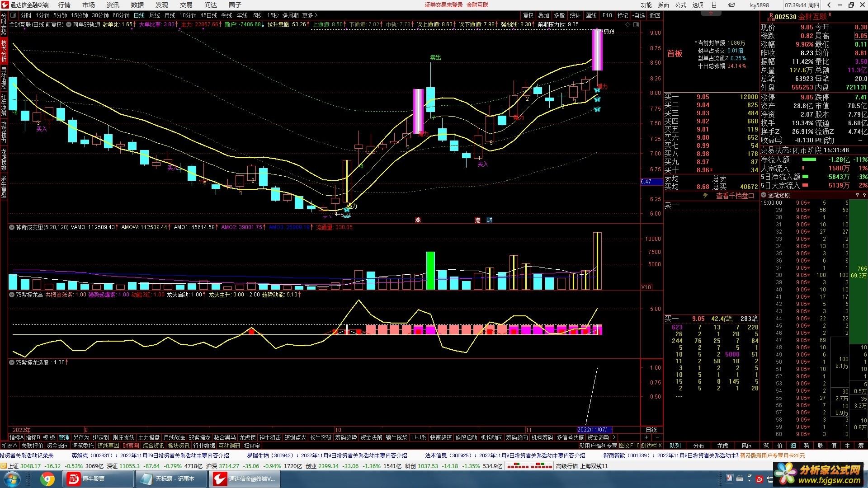Click the 财 marker at chart bottom

click(489, 220)
